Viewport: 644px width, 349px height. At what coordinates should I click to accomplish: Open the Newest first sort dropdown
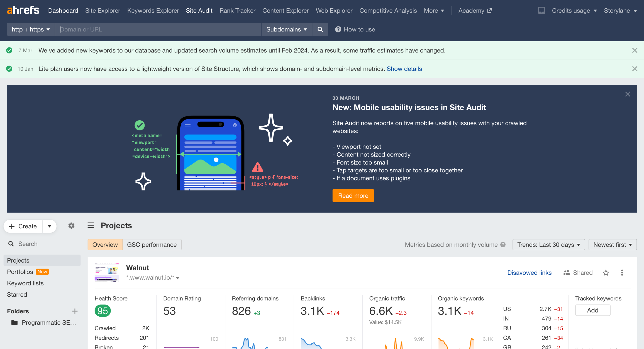[612, 245]
